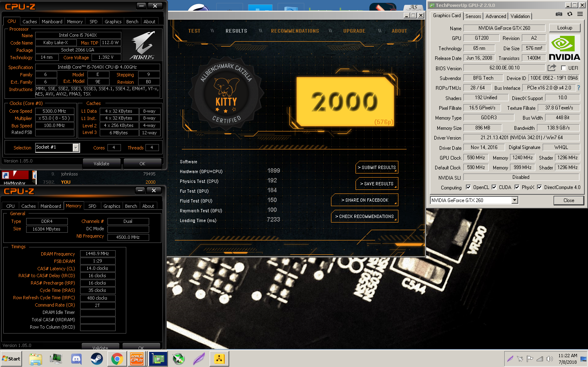Open SPD tab in top CPU-Z window
Image resolution: width=588 pixels, height=367 pixels.
[94, 22]
